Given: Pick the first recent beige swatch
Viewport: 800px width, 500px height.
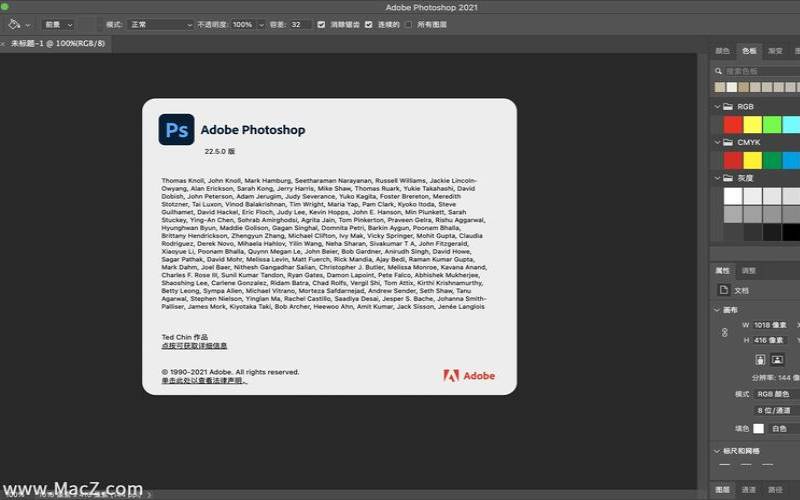Looking at the screenshot, I should click(720, 87).
